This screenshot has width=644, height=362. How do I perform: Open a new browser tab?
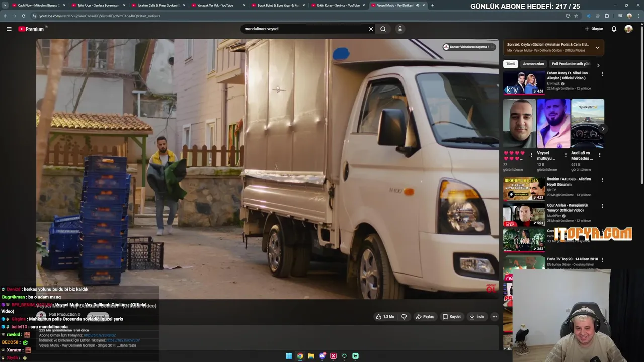click(433, 5)
